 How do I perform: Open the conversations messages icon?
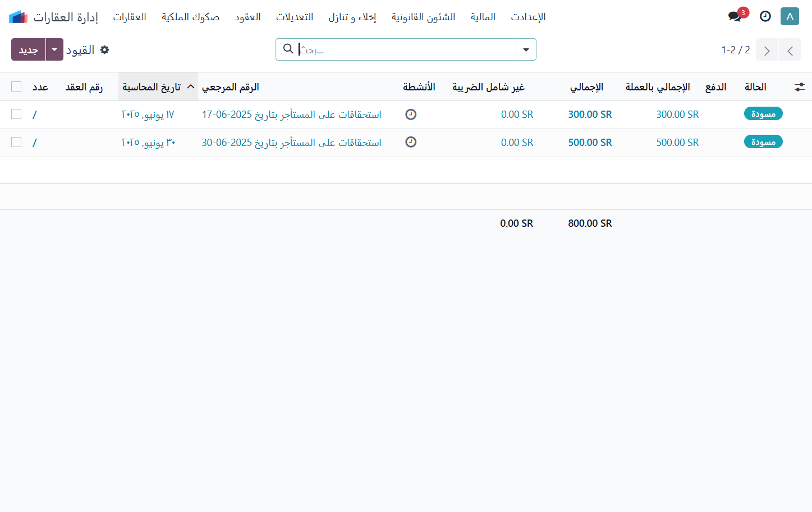[x=735, y=16]
